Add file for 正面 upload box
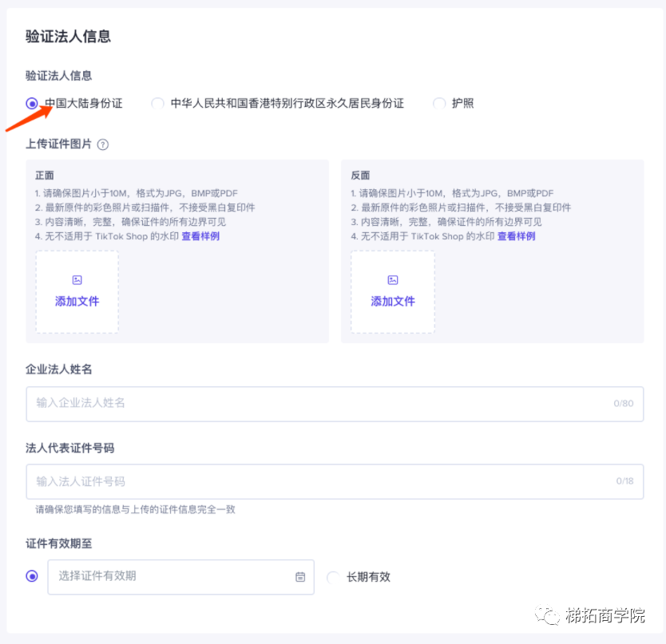Screen dimensions: 666x644 (77, 292)
